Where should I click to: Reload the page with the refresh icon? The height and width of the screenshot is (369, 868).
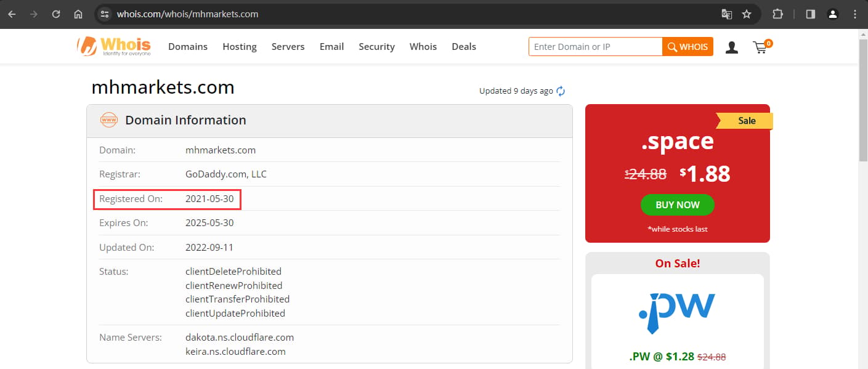pos(56,14)
